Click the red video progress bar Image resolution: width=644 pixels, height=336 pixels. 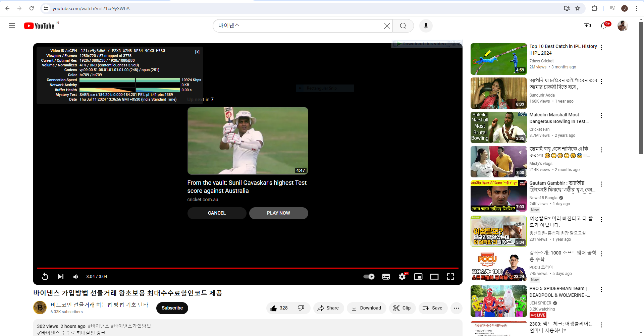248,268
